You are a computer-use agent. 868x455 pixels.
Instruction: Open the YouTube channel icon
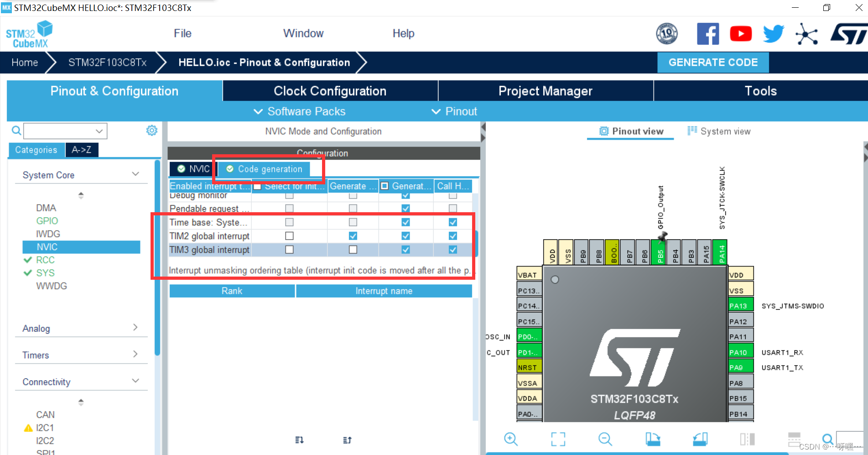coord(740,33)
